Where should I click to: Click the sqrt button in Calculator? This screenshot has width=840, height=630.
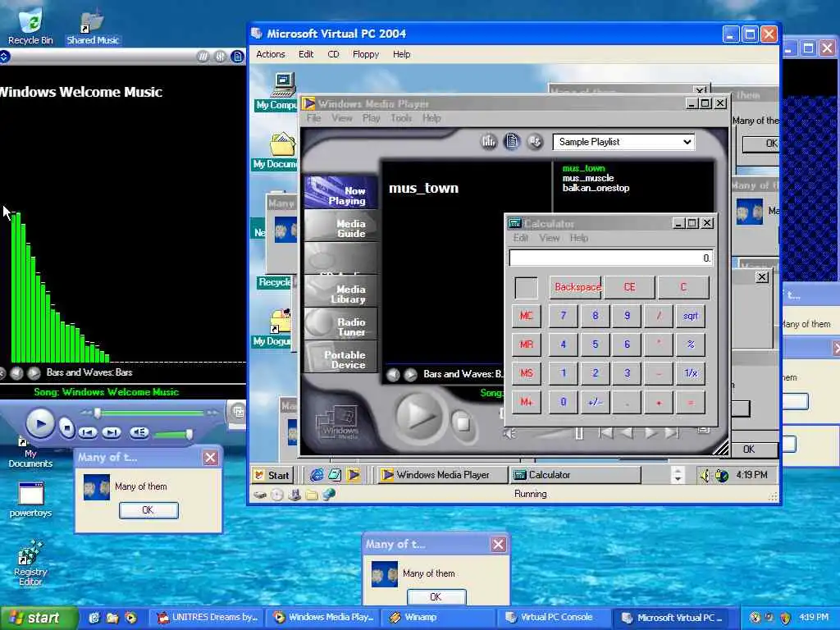[x=691, y=316]
